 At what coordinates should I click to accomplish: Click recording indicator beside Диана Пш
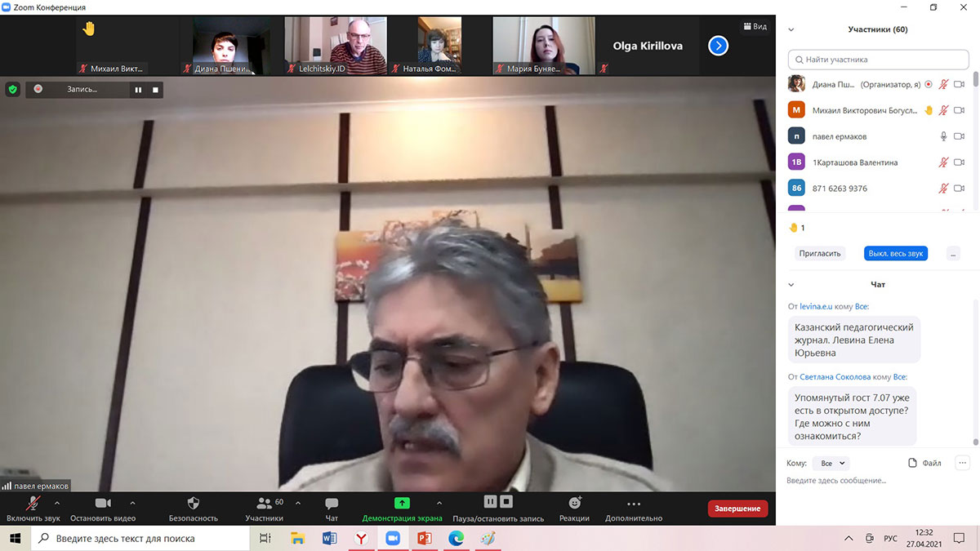click(928, 84)
